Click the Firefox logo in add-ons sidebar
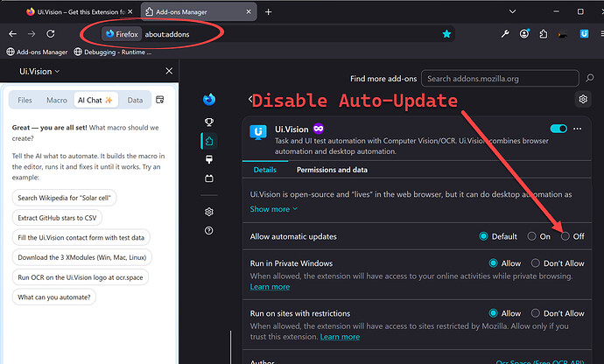The image size is (604, 364). [x=209, y=100]
